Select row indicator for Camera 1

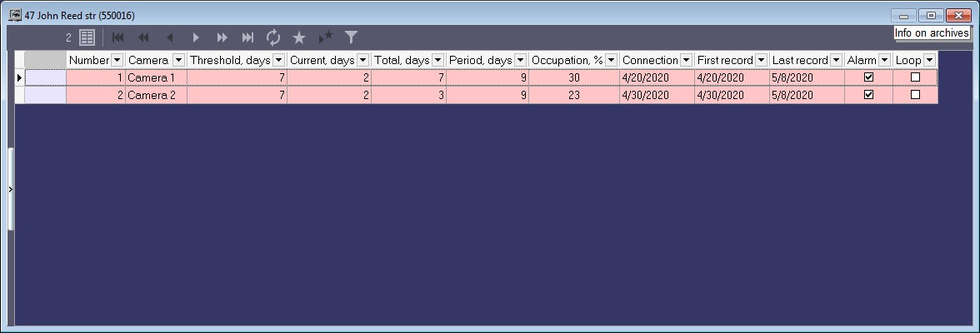point(20,77)
